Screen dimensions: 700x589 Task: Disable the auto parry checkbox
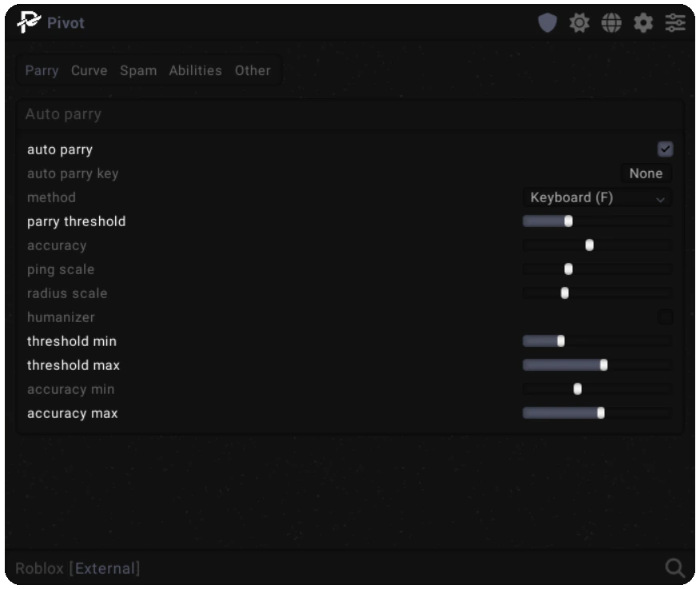point(665,149)
